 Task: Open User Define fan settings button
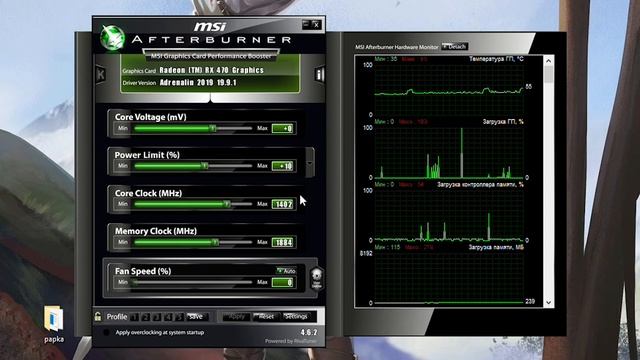(x=316, y=278)
